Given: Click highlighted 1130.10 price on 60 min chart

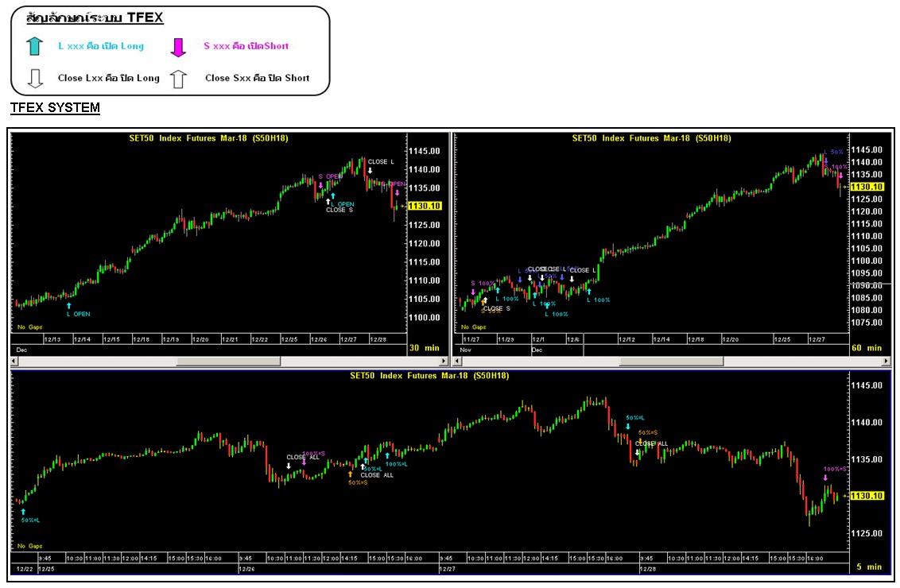Looking at the screenshot, I should (867, 187).
